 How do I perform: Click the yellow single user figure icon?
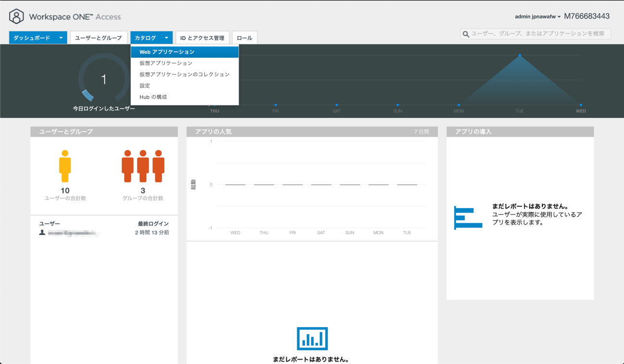65,166
